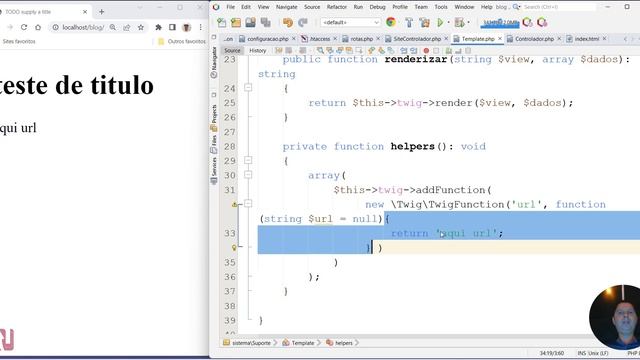Open the Services side panel
The width and height of the screenshot is (640, 360).
point(214,171)
